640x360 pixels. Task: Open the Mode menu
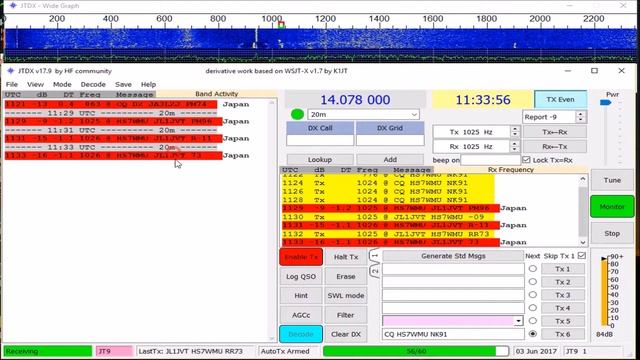[x=62, y=84]
